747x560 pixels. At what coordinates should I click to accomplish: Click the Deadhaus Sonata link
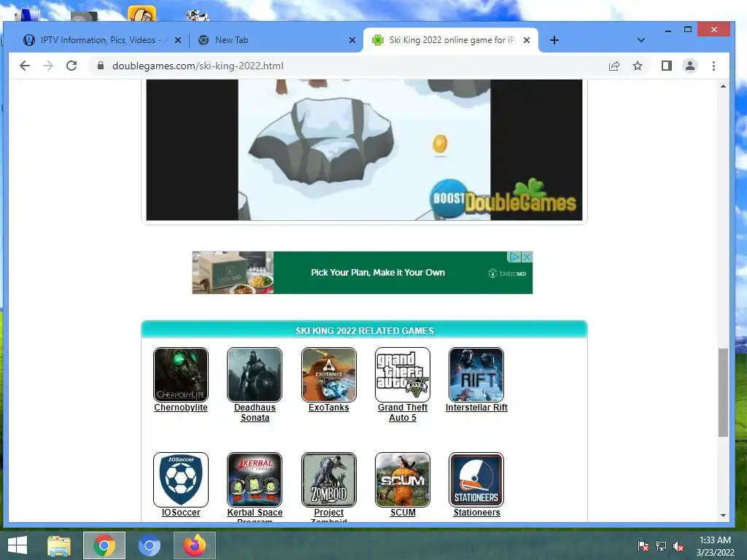coord(255,413)
